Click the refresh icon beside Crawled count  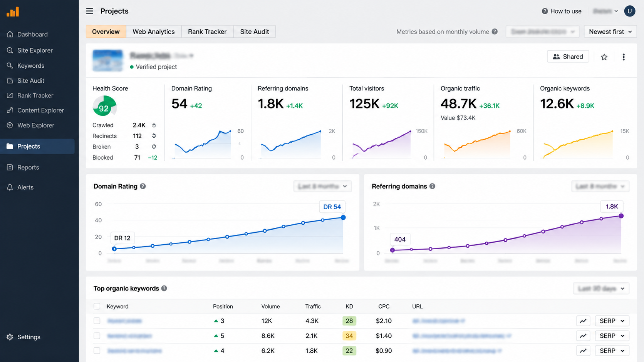(x=154, y=125)
